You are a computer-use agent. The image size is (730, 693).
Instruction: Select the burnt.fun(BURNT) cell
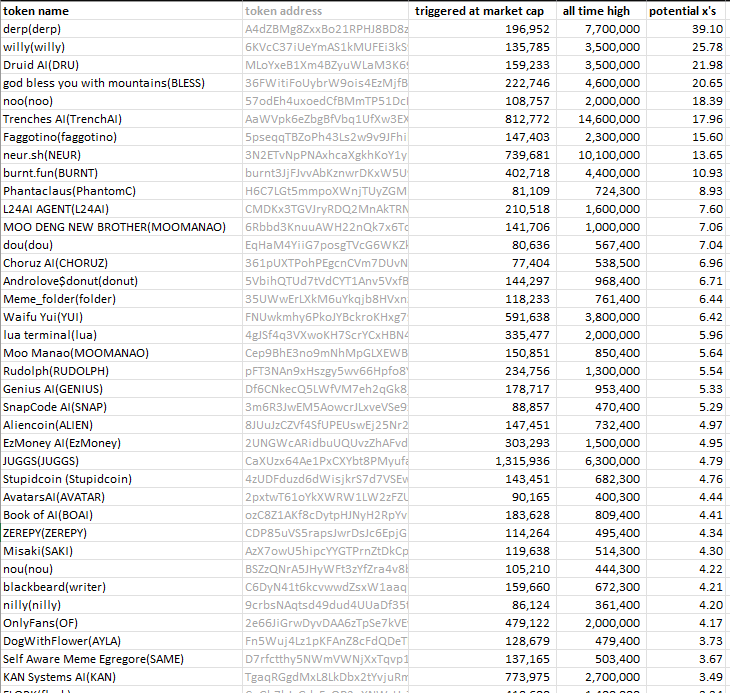(121, 173)
